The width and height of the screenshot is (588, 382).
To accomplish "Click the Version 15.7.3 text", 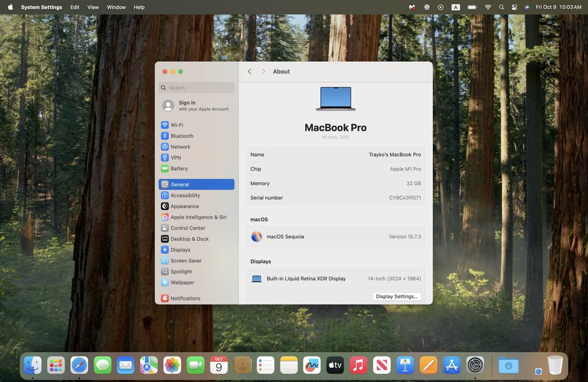I will pos(405,237).
